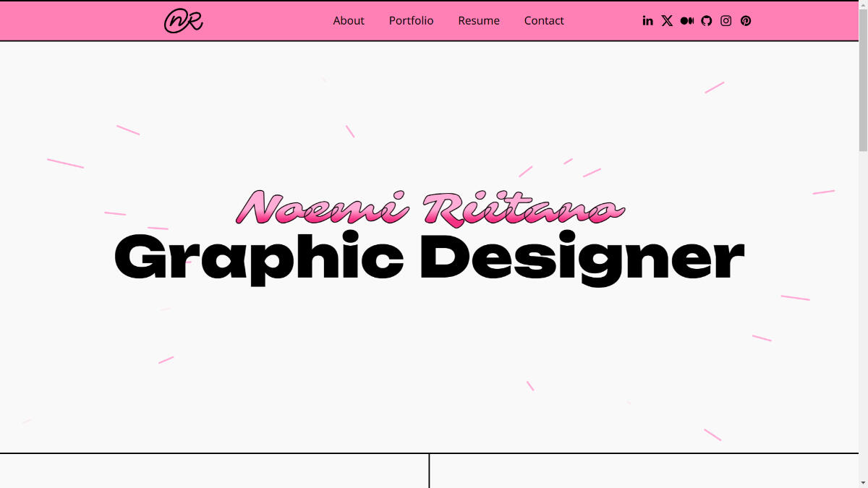Screen dimensions: 868x488
Task: Navigate to the About section
Action: tap(349, 21)
